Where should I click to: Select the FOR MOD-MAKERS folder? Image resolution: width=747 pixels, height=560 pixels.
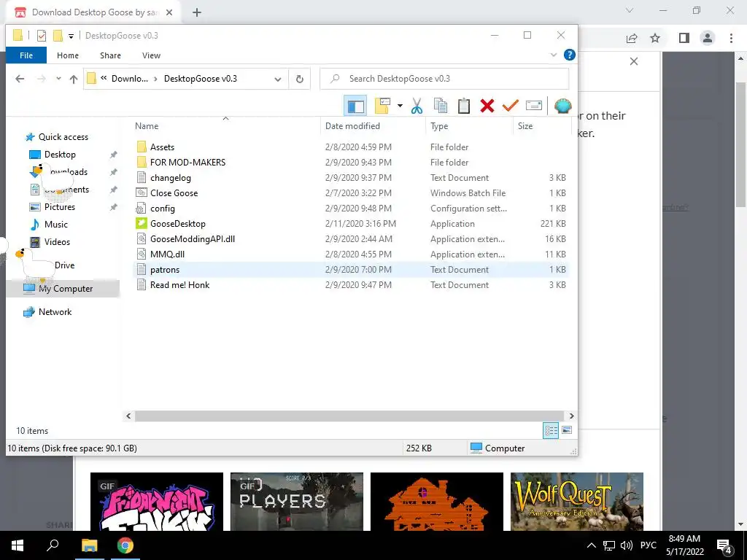[187, 163]
